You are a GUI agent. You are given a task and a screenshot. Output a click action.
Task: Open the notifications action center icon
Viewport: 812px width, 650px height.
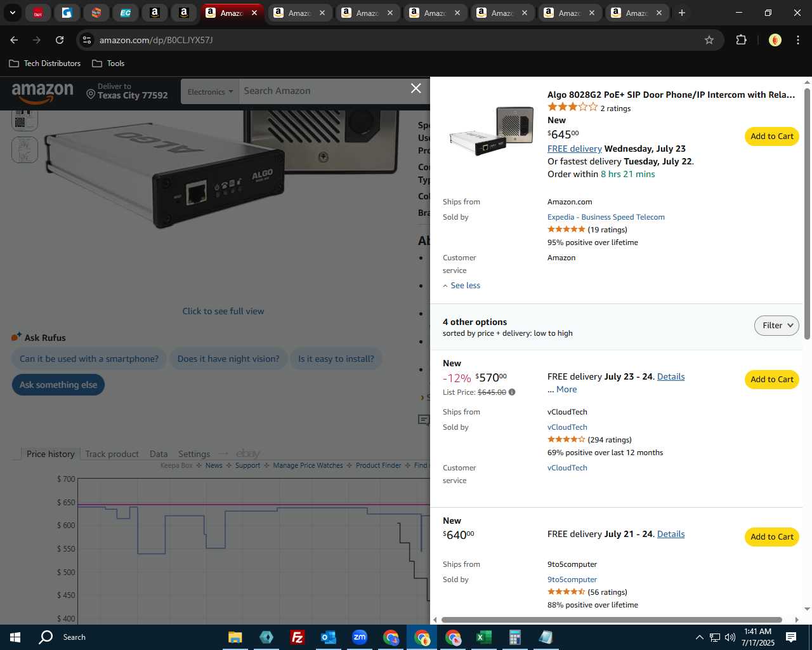[791, 637]
